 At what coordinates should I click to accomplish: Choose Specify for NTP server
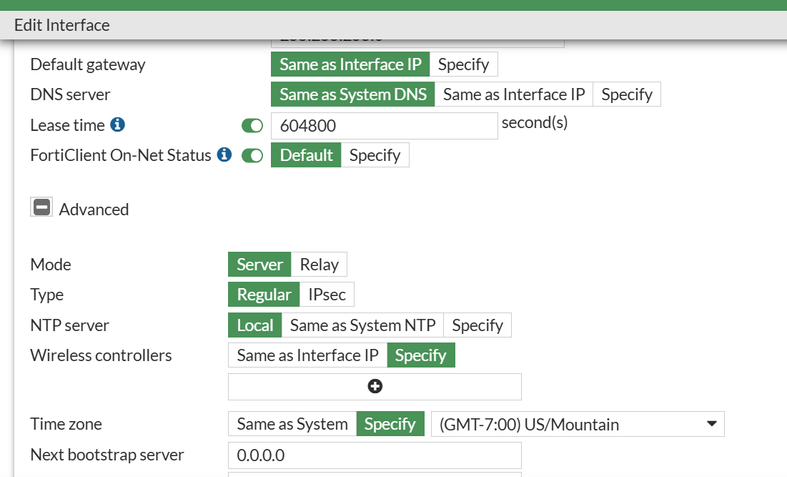477,325
